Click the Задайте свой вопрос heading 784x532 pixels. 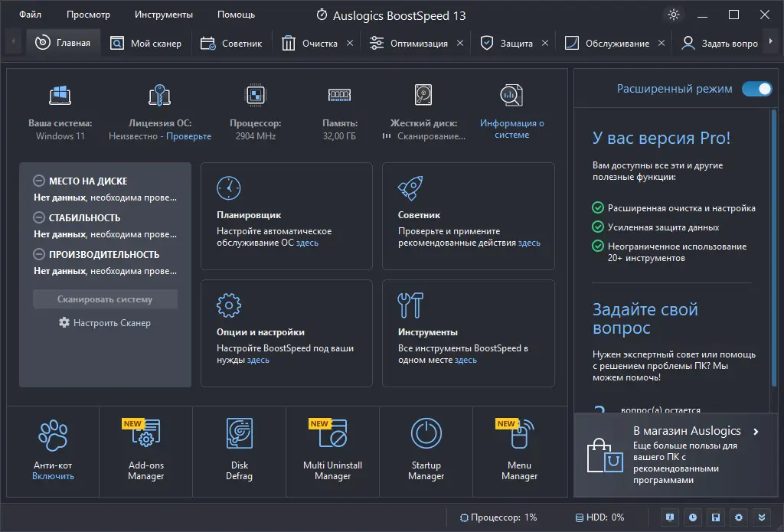pyautogui.click(x=645, y=318)
